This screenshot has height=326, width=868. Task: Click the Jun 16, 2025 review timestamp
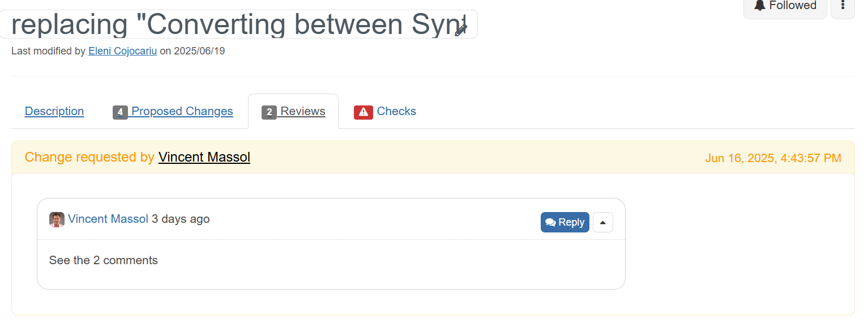click(x=773, y=158)
